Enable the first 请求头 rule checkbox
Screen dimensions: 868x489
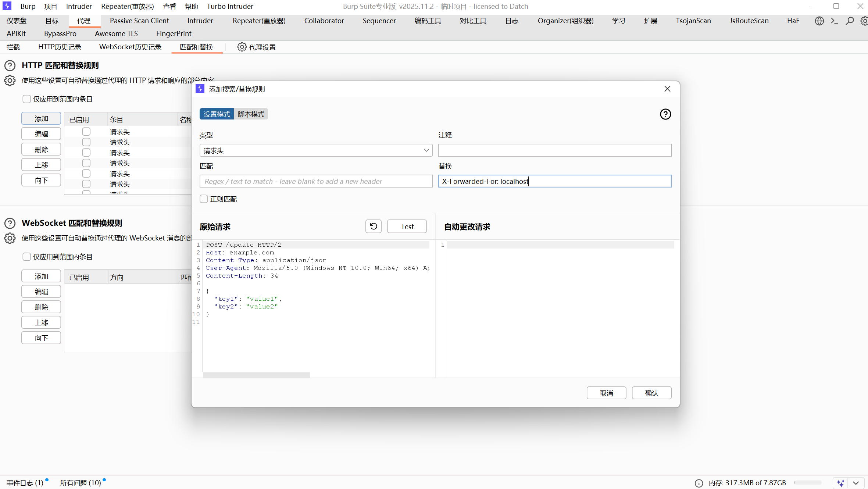pos(86,132)
